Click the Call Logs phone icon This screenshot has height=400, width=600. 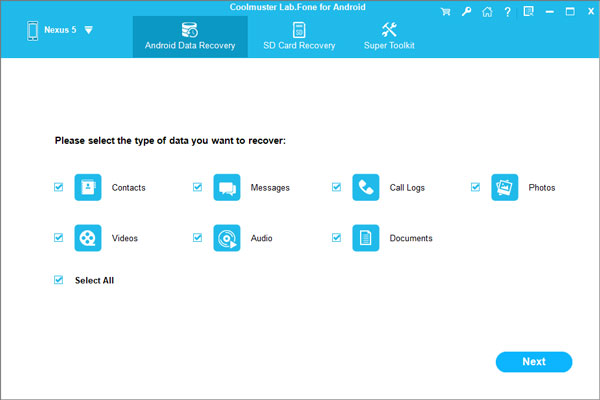point(366,187)
